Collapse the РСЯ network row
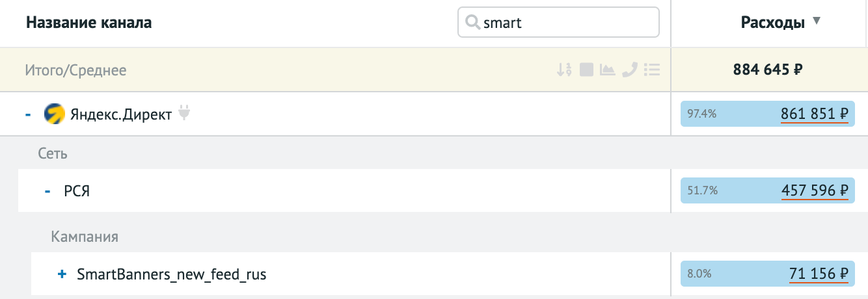The width and height of the screenshot is (868, 299). pyautogui.click(x=47, y=191)
